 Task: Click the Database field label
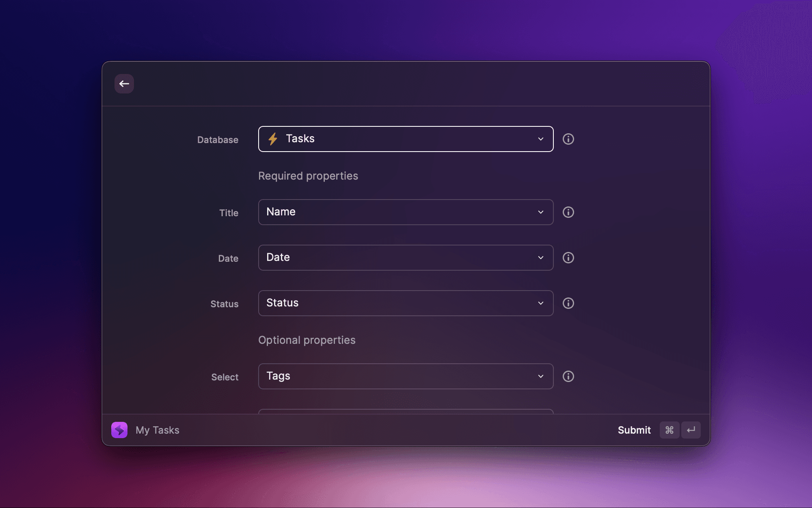(x=218, y=140)
